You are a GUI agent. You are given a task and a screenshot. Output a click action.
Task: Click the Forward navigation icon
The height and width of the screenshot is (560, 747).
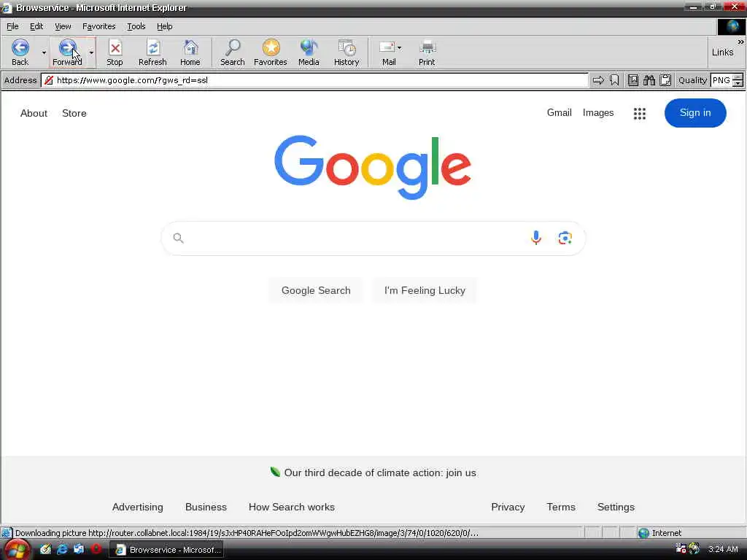pyautogui.click(x=67, y=47)
